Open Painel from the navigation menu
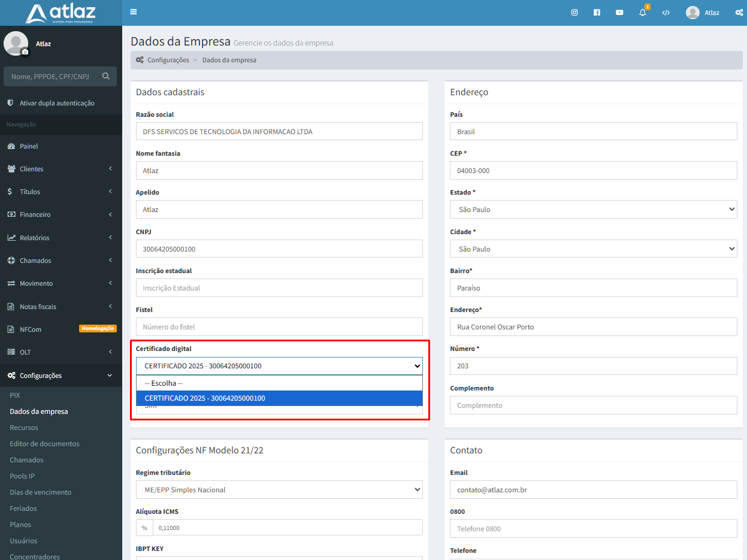Image resolution: width=747 pixels, height=560 pixels. coord(29,146)
